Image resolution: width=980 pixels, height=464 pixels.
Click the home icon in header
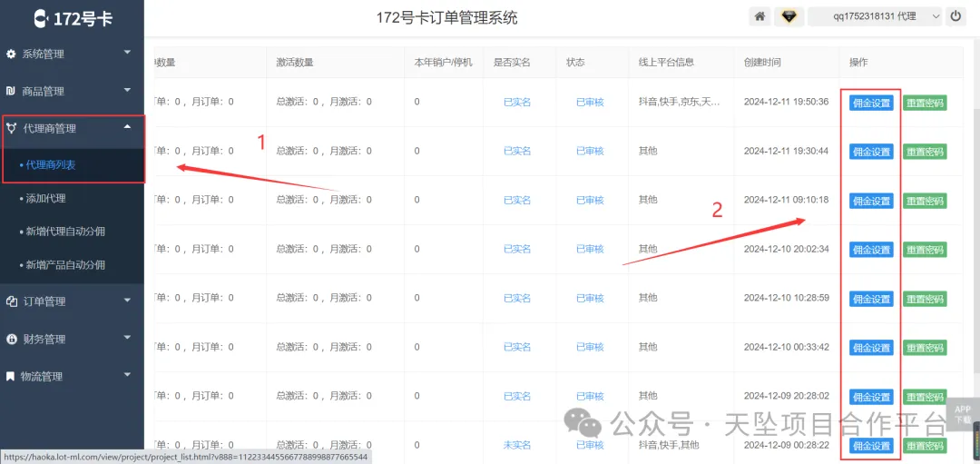(x=759, y=17)
